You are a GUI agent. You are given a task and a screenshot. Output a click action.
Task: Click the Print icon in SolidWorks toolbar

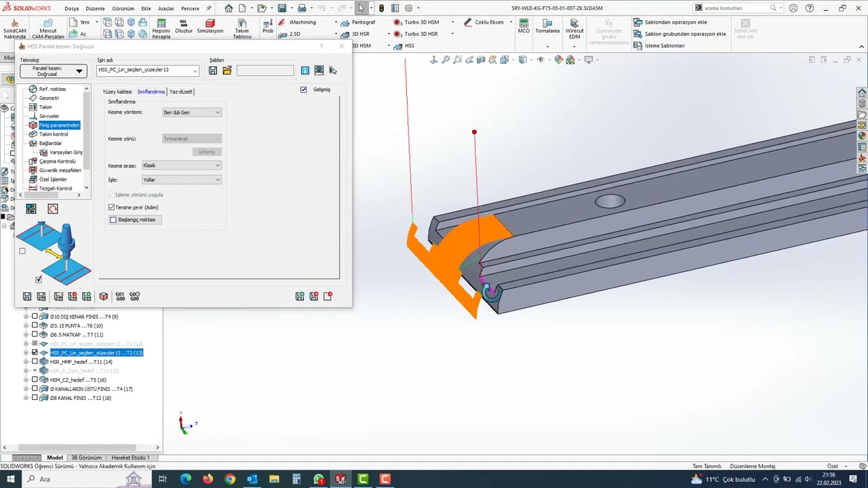[x=302, y=8]
